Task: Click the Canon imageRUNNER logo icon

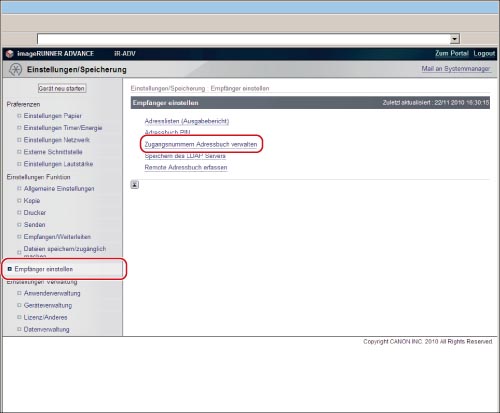Action: [10, 54]
